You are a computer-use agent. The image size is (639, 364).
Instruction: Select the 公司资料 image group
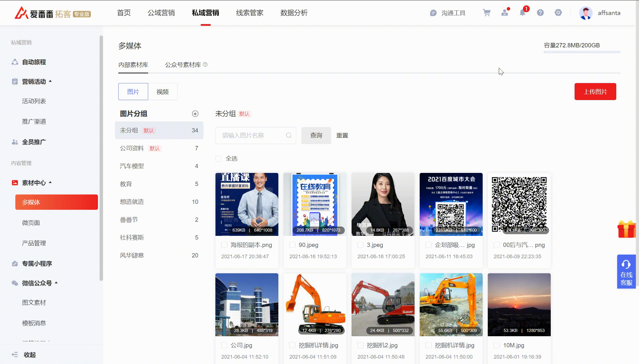[x=159, y=148]
